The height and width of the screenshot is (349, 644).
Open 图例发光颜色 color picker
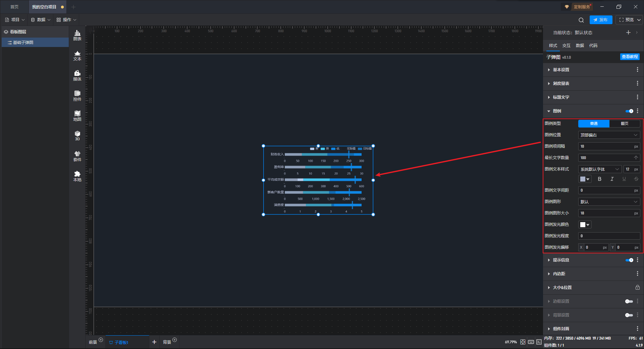pyautogui.click(x=585, y=225)
